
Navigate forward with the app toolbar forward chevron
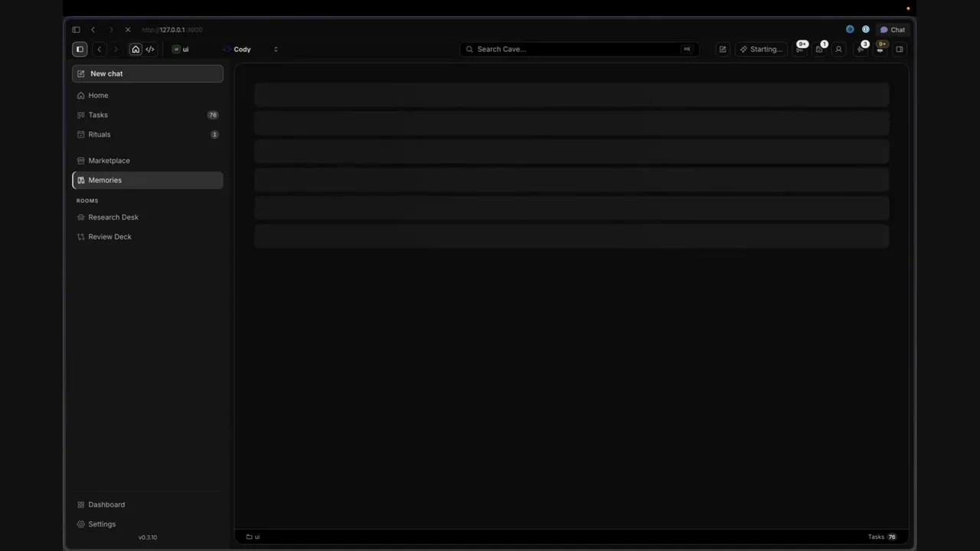(x=116, y=49)
